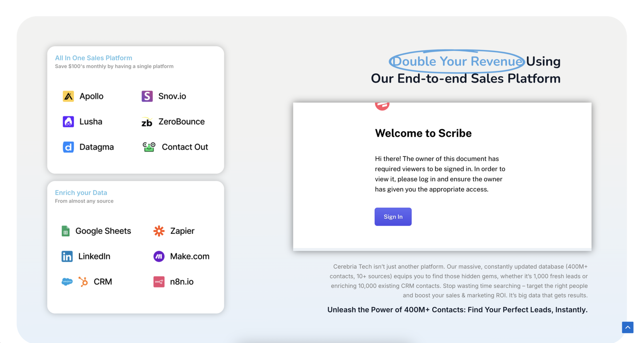Click the scroll-to-top arrow button
Viewport: 644px width, 343px height.
click(x=627, y=327)
